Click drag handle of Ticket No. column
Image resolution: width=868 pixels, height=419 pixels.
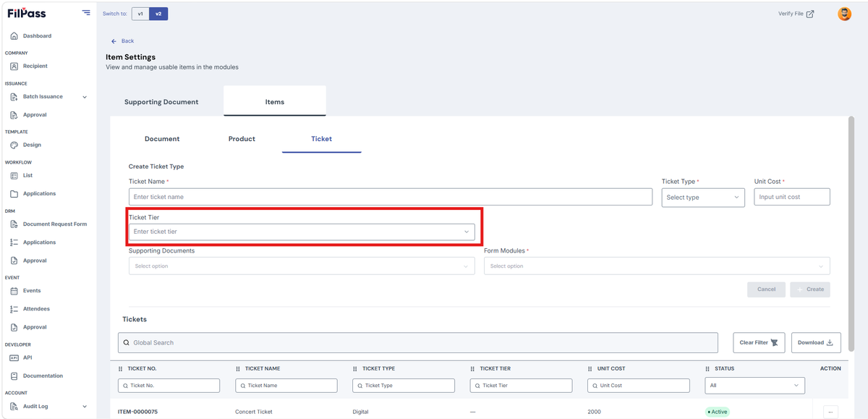click(x=121, y=368)
